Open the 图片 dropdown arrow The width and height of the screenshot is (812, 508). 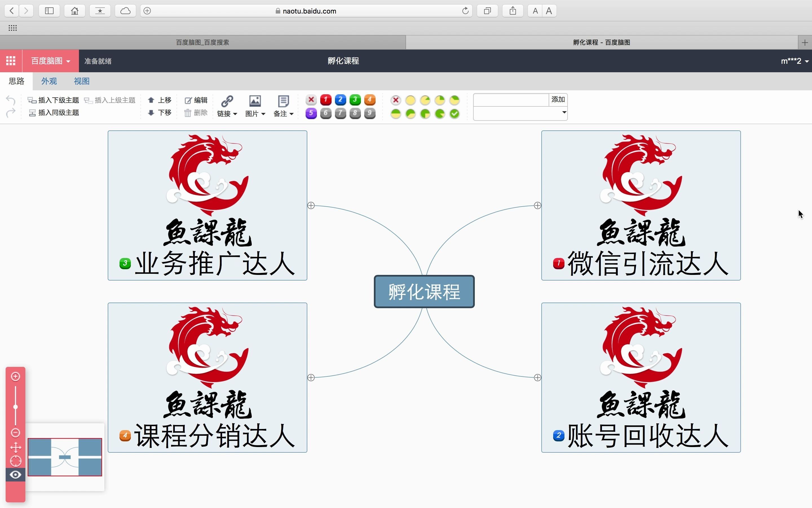[x=263, y=114]
